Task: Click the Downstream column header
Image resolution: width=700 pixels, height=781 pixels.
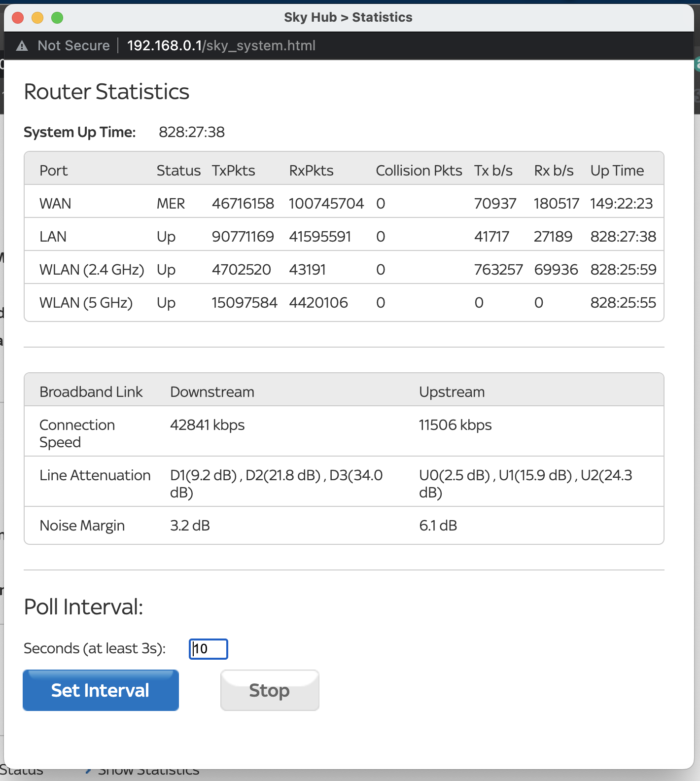Action: pyautogui.click(x=212, y=392)
